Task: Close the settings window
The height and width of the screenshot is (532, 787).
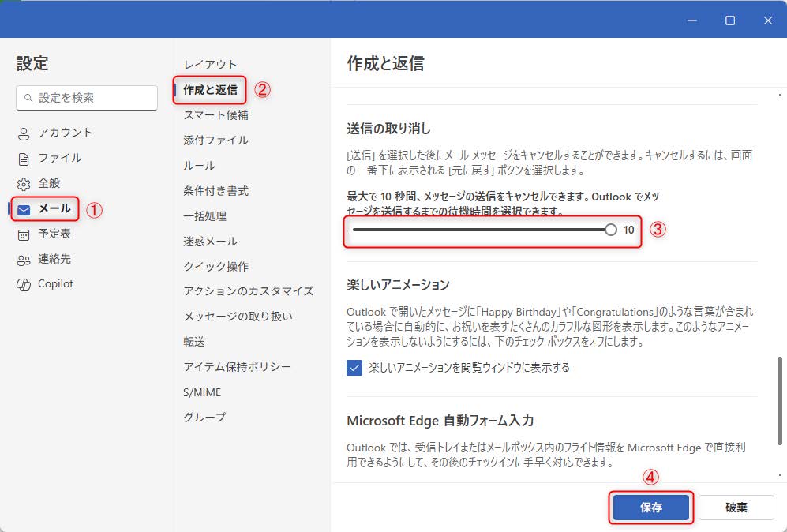Action: tap(768, 20)
